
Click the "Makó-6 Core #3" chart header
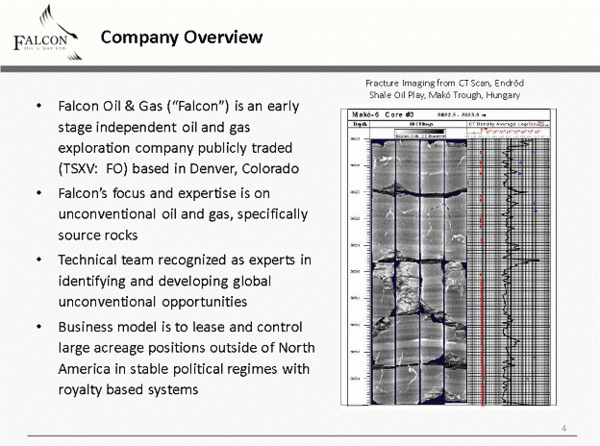pos(383,114)
